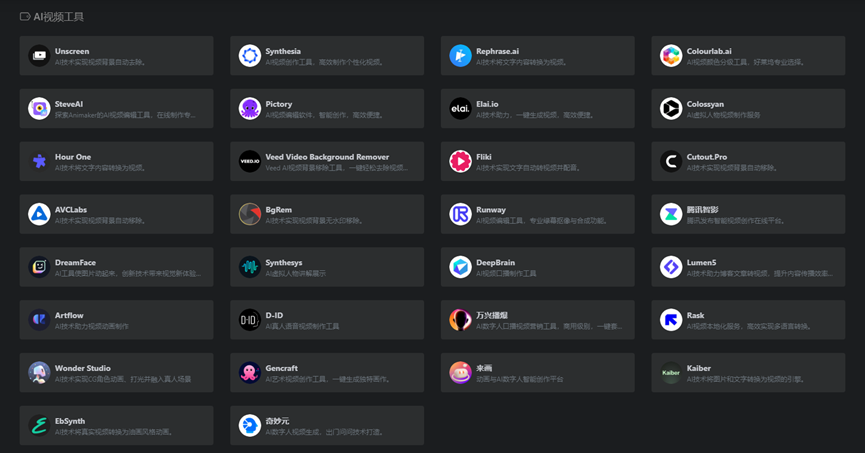This screenshot has width=865, height=453.
Task: Open the Hour One title link
Action: coord(73,157)
